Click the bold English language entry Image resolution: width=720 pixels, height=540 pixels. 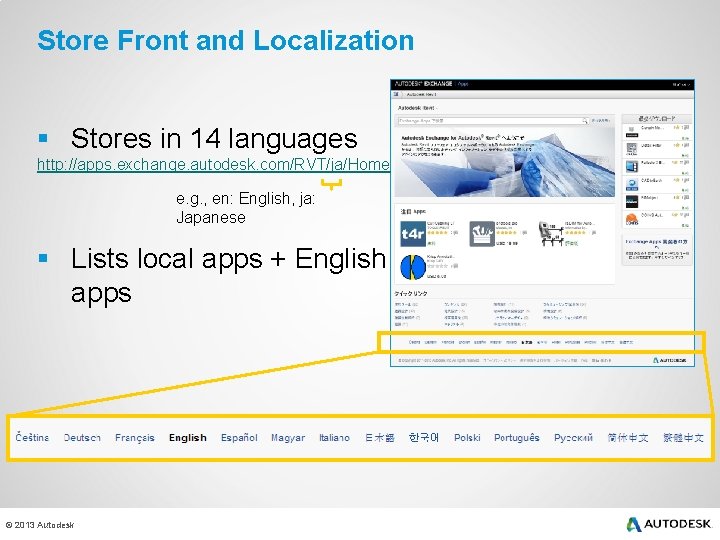click(188, 438)
